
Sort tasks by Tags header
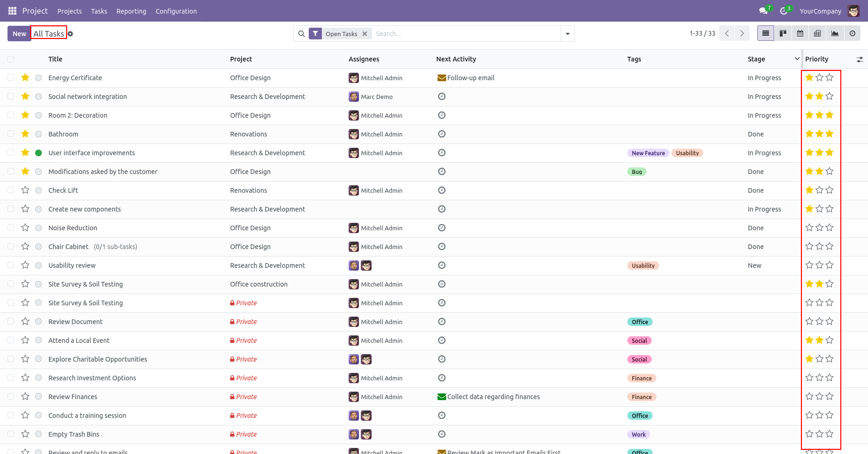click(x=634, y=59)
